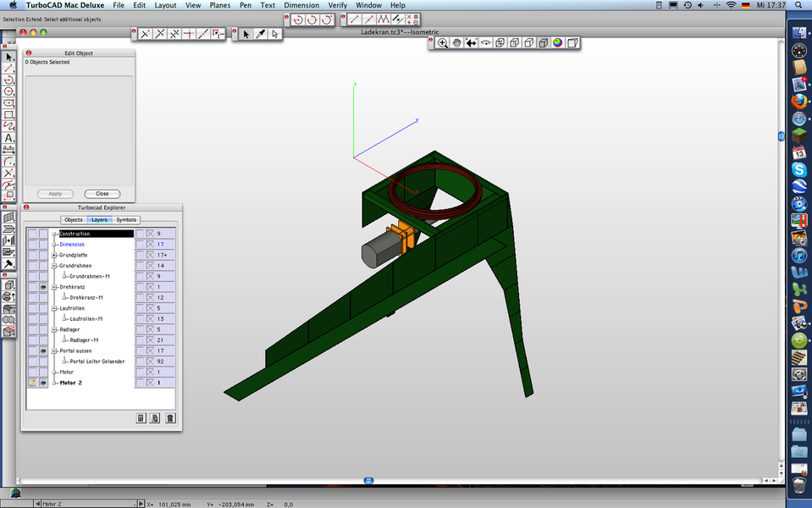Toggle visibility eye for Motor 2 layer
This screenshot has height=508, width=812.
[43, 383]
